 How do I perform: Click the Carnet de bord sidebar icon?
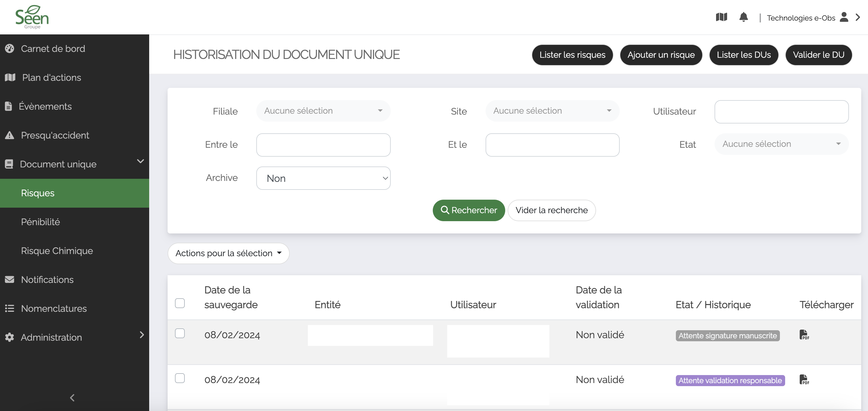[x=10, y=48]
